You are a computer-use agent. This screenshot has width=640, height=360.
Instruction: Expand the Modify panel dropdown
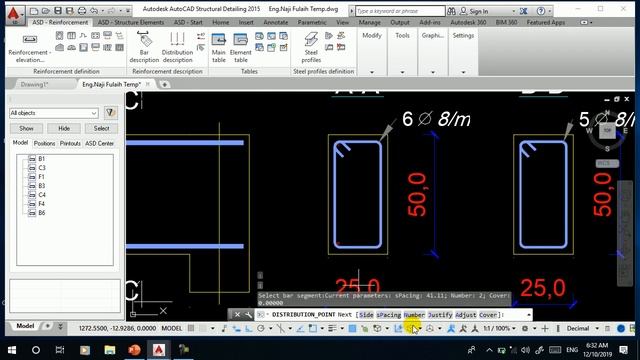point(372,72)
